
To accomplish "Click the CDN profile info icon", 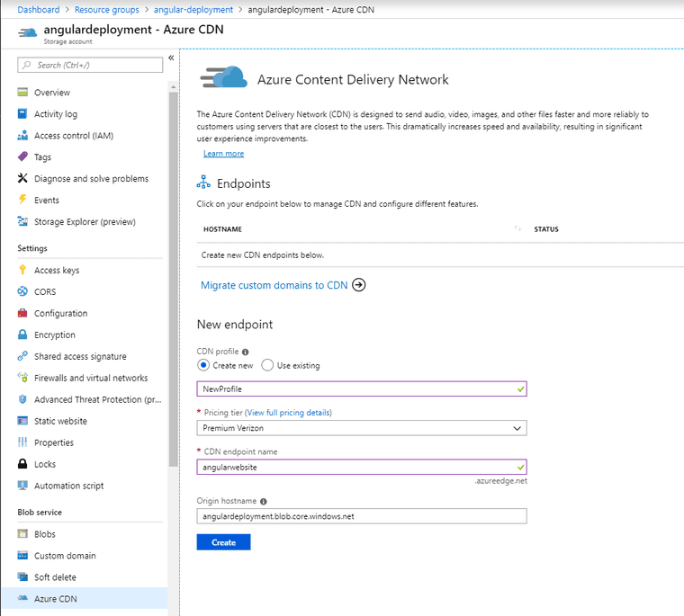I will tap(246, 353).
